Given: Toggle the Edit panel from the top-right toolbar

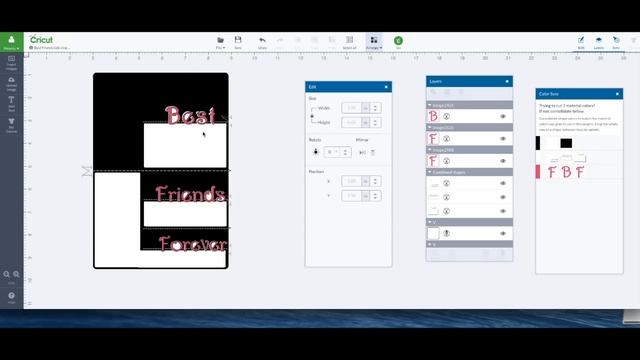Looking at the screenshot, I should tap(581, 42).
